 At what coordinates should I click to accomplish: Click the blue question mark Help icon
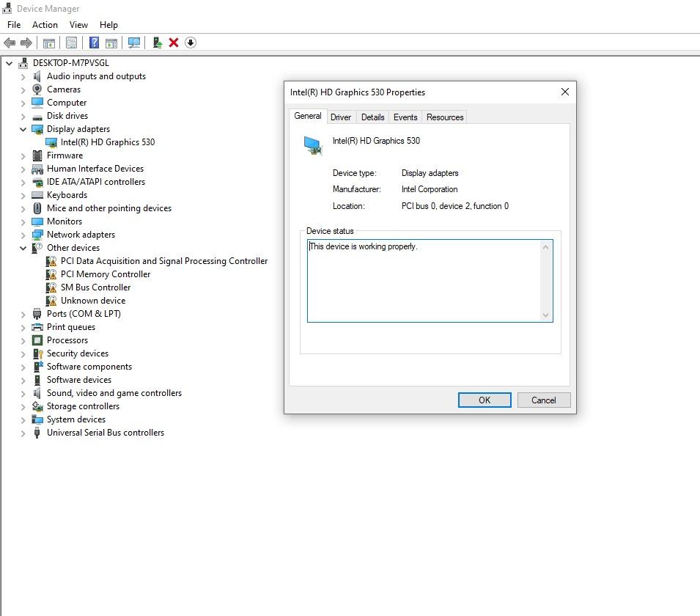[x=94, y=43]
